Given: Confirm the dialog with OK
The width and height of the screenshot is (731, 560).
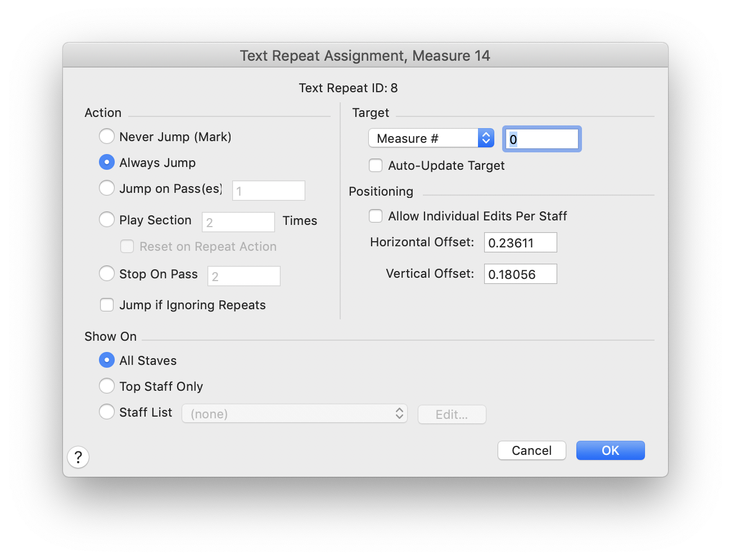Looking at the screenshot, I should (610, 450).
